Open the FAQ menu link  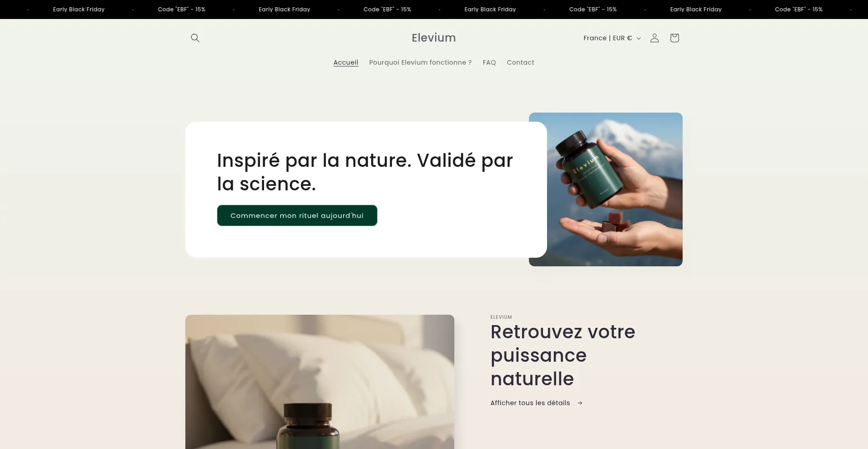coord(489,62)
